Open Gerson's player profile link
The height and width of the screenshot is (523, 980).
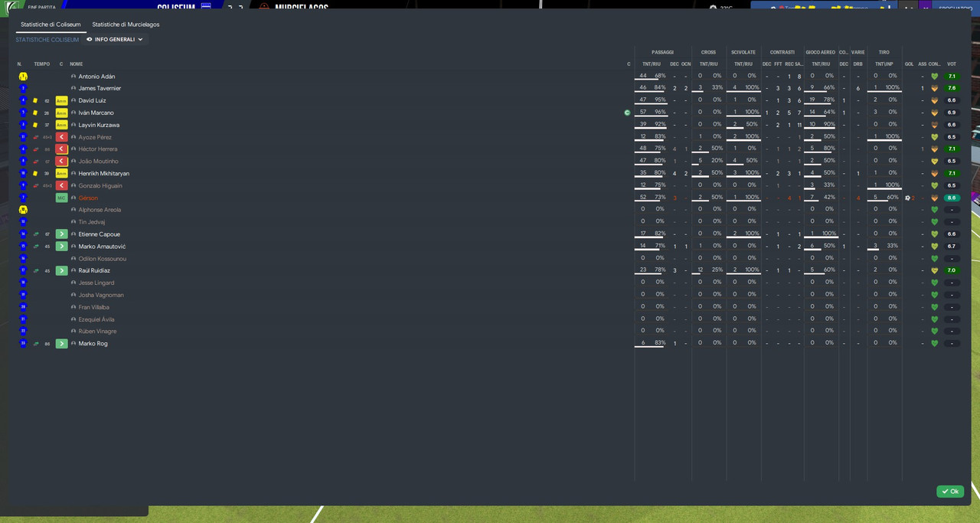click(88, 198)
